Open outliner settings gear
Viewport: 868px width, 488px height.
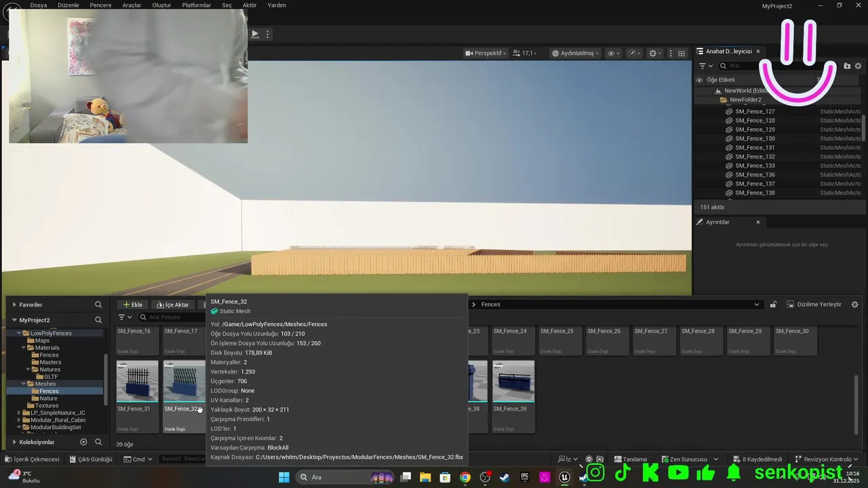coord(858,66)
